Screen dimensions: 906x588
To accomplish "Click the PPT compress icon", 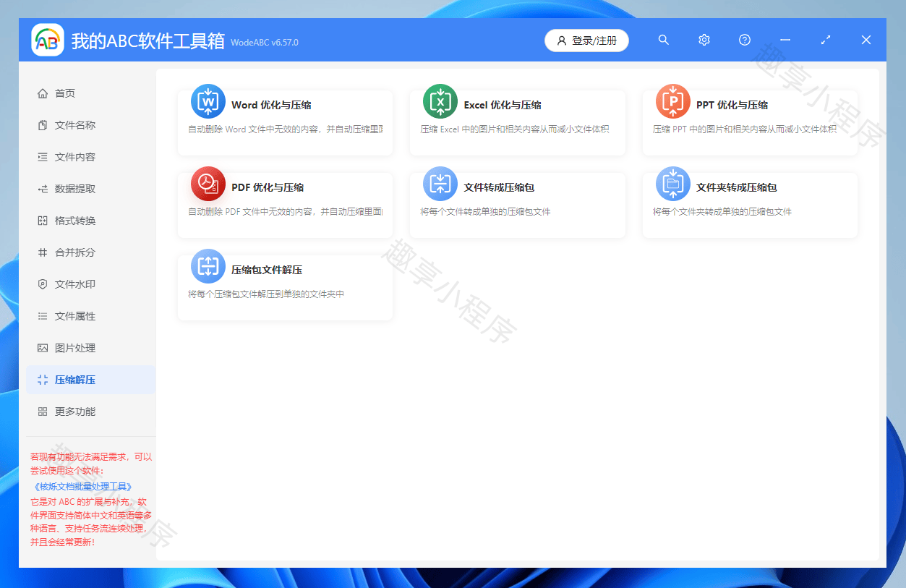I will coord(673,101).
